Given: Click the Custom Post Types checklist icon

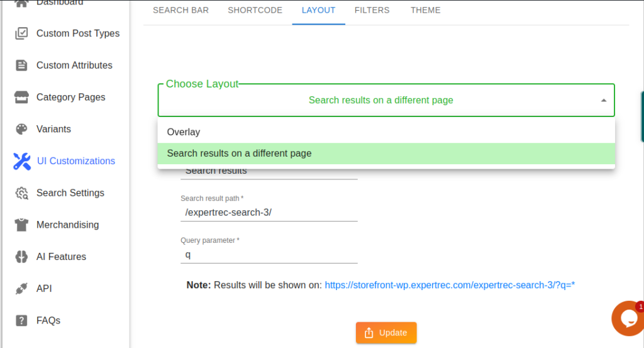Looking at the screenshot, I should (21, 33).
